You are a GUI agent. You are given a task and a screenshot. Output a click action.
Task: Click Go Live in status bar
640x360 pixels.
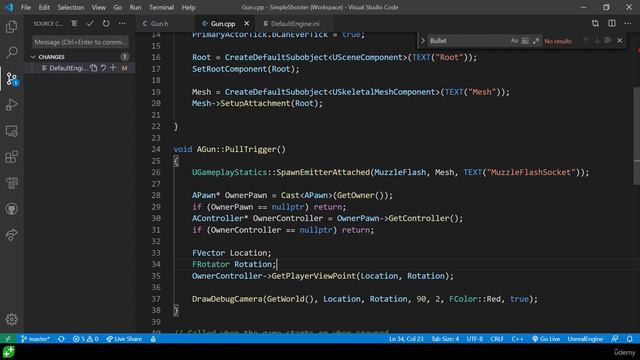[546, 339]
